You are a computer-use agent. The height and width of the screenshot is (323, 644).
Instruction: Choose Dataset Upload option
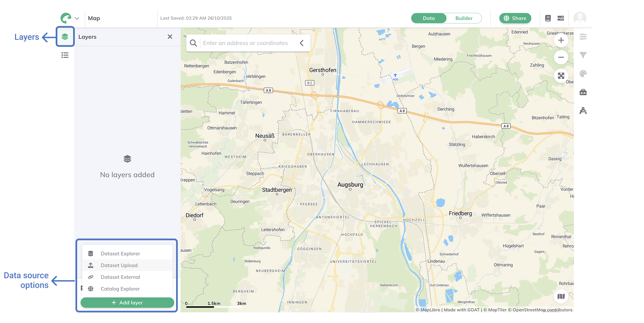(119, 265)
